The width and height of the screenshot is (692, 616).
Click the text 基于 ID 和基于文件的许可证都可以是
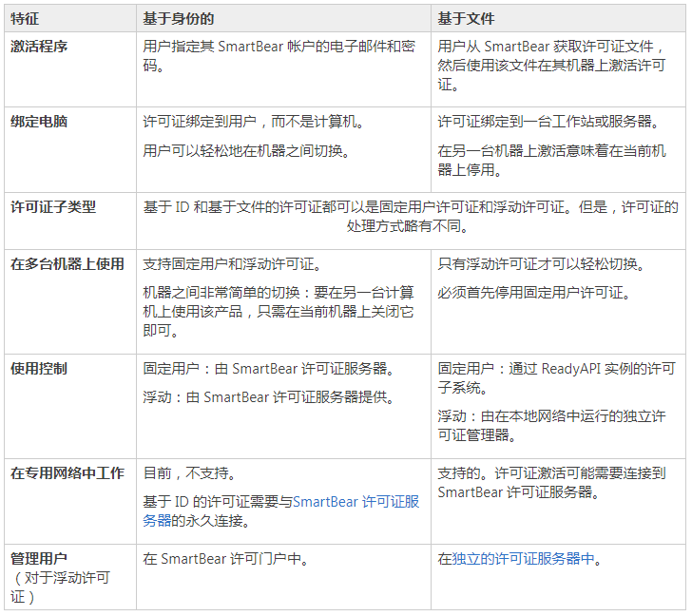[x=260, y=206]
